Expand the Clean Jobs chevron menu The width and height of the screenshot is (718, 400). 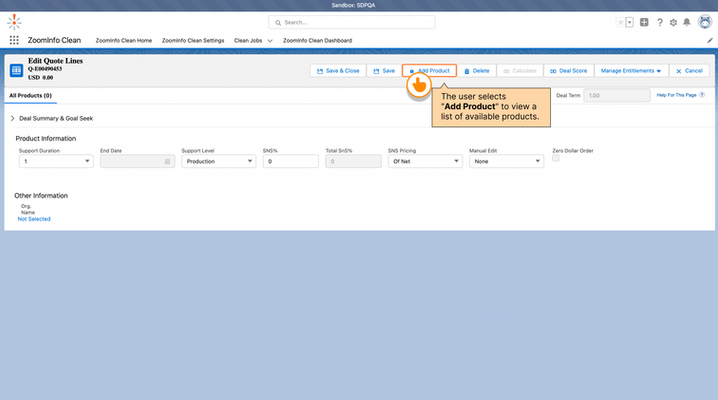(270, 41)
